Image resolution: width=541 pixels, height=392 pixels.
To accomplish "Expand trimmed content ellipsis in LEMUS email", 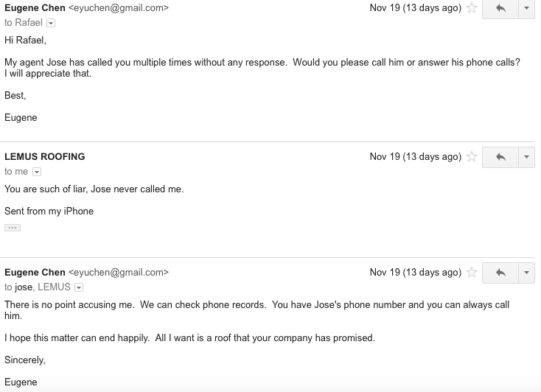I will point(12,228).
